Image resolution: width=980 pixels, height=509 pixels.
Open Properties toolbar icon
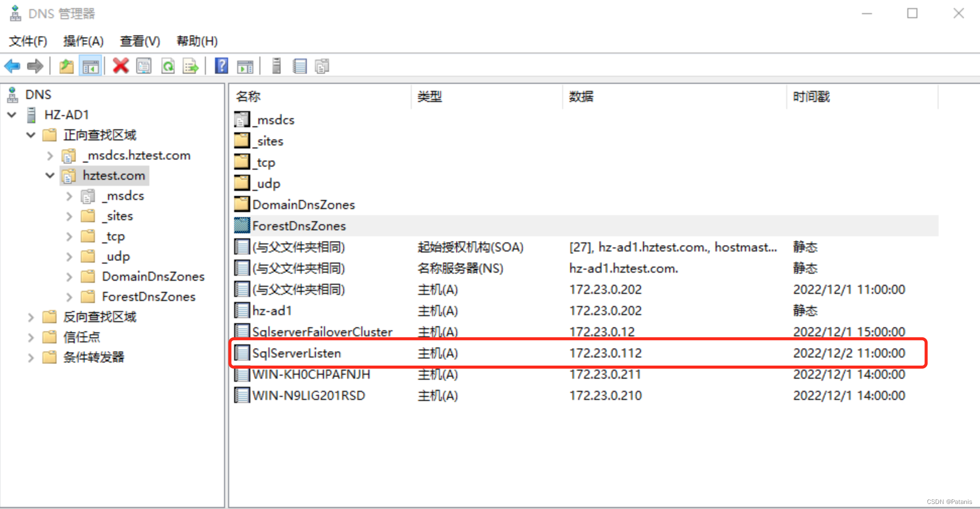click(144, 66)
